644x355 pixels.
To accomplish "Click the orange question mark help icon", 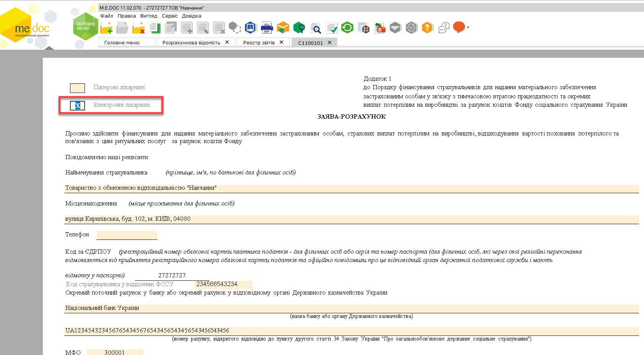I will click(x=427, y=28).
